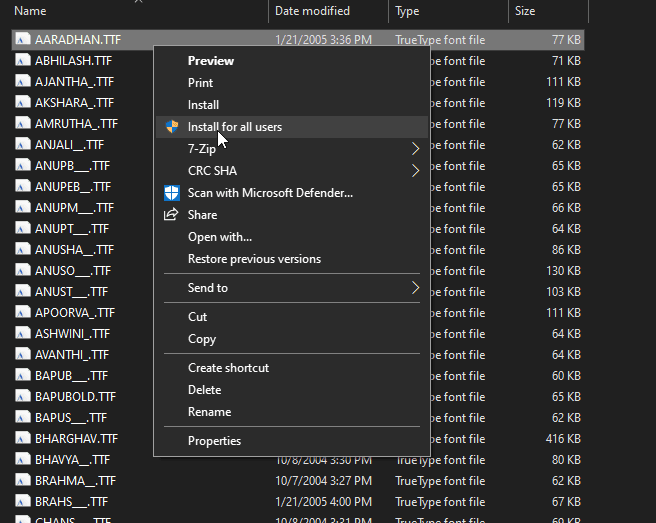
Task: Sort by Date modified column header
Action: tap(312, 11)
